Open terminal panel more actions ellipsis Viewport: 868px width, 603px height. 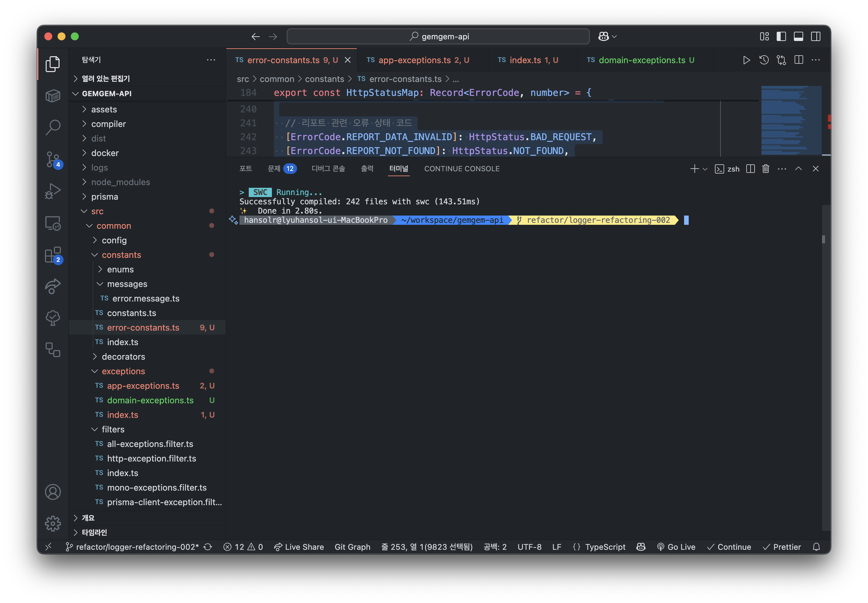coord(782,169)
